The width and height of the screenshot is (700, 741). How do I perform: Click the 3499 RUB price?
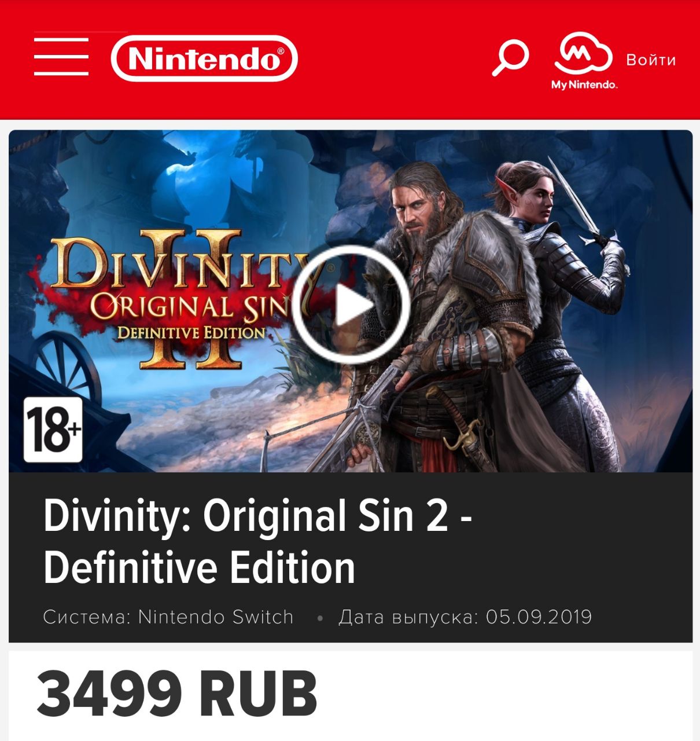click(x=177, y=693)
